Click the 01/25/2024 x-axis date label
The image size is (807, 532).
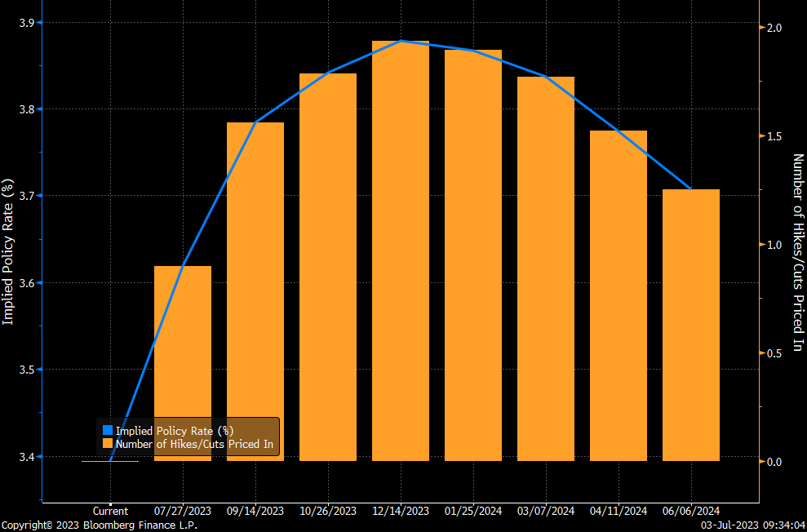coord(473,512)
